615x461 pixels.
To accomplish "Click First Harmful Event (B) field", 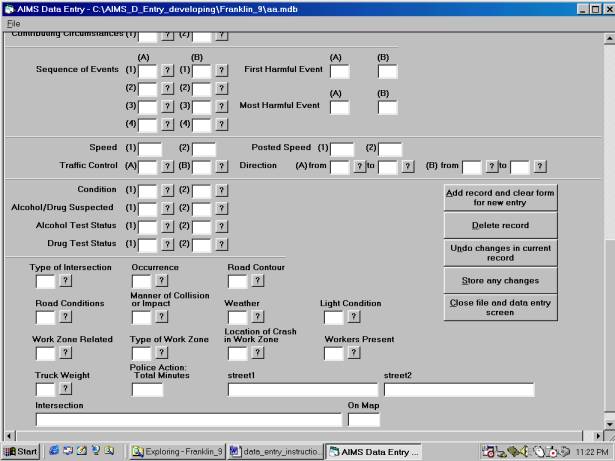I will click(388, 72).
